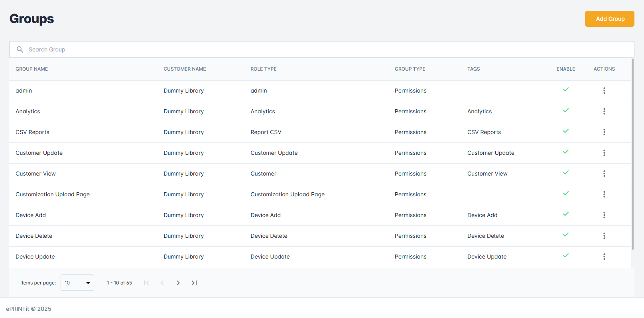The image size is (644, 318).
Task: Sort by Group Name column header
Action: click(x=32, y=69)
